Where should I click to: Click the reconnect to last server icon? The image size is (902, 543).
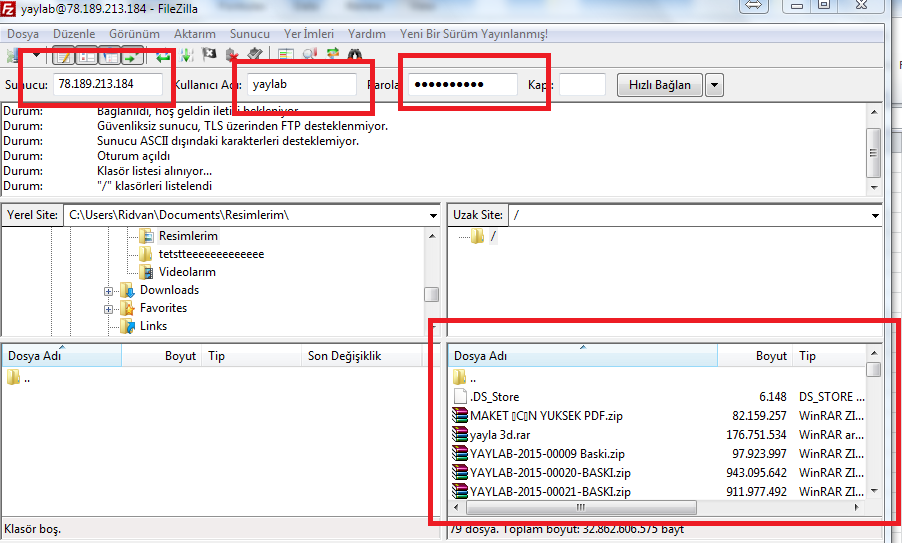[255, 55]
